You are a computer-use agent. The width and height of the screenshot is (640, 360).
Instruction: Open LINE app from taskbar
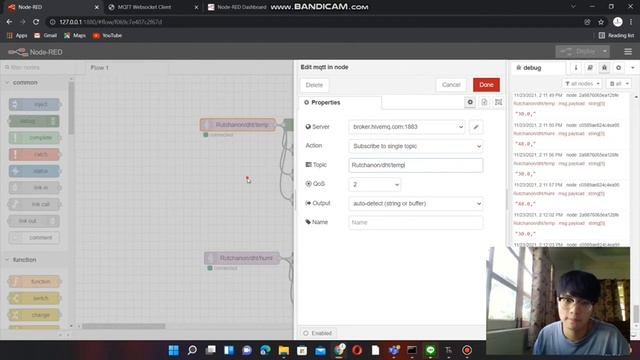click(430, 350)
